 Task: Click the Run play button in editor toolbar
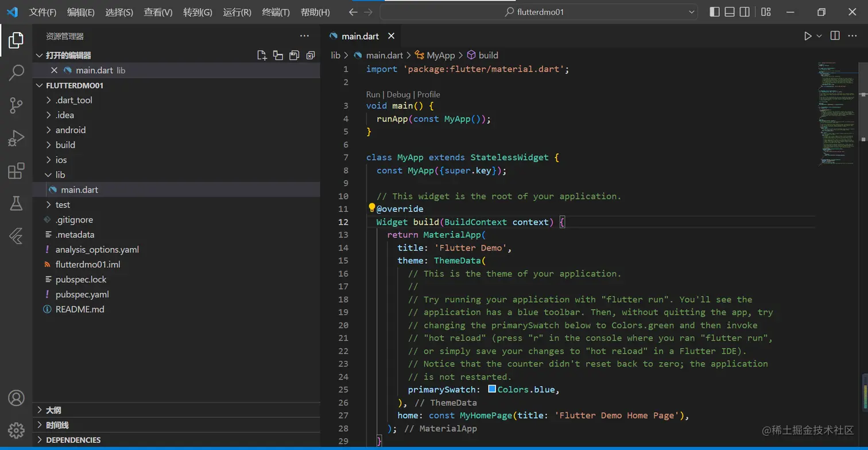point(808,36)
